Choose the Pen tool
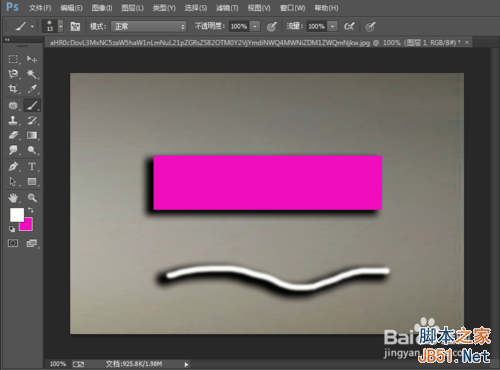Screen dimensions: 500x370 click(13, 166)
